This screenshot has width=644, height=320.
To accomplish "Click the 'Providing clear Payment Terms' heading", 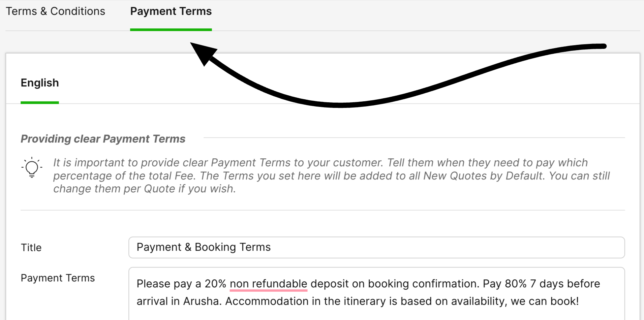I will pos(103,139).
